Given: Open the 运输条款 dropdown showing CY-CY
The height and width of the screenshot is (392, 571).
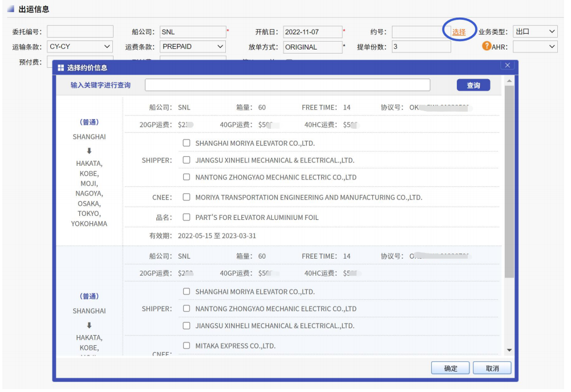Looking at the screenshot, I should pos(80,47).
